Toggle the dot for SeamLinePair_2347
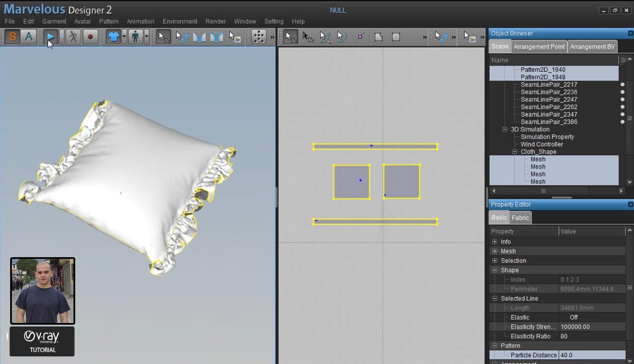This screenshot has width=634, height=364. [x=622, y=114]
